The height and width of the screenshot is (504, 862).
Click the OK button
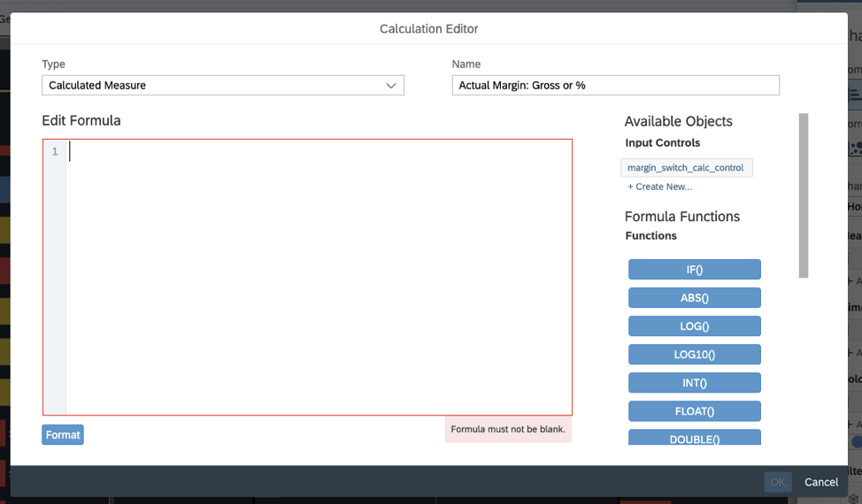[778, 482]
